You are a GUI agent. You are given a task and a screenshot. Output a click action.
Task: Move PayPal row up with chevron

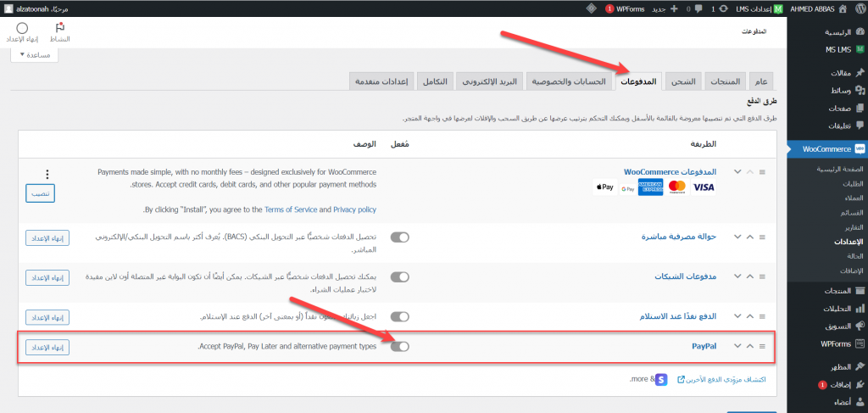[750, 346]
